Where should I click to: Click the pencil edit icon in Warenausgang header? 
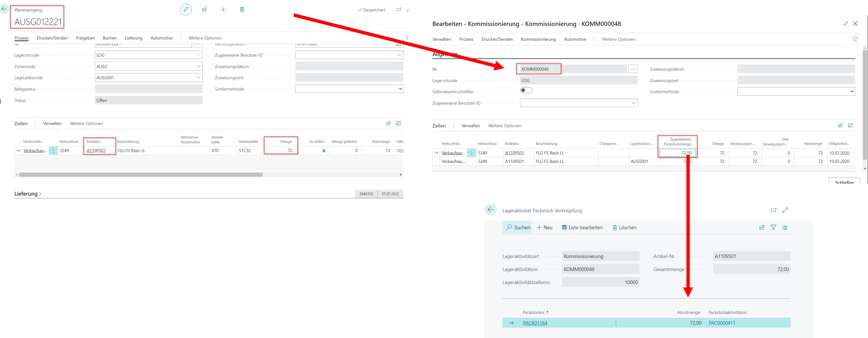click(x=186, y=10)
